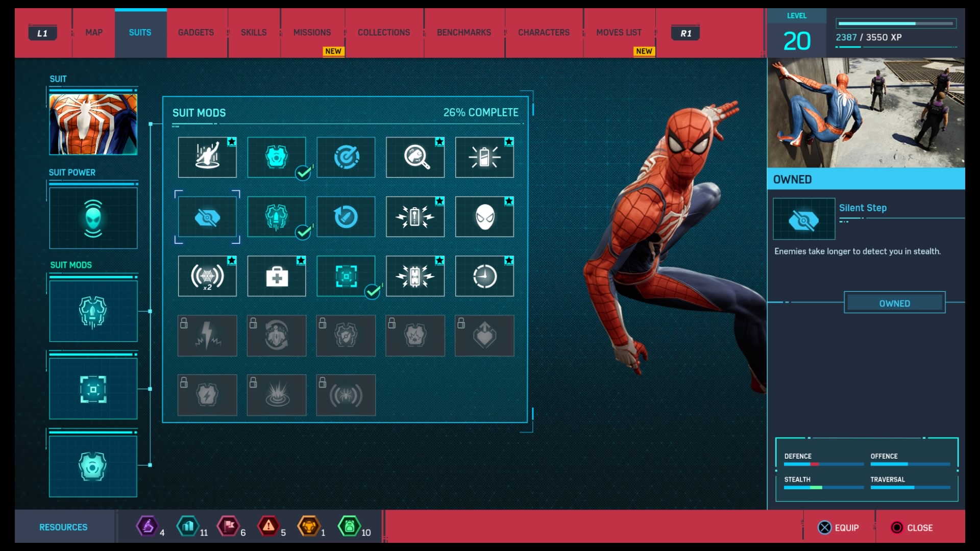The height and width of the screenshot is (551, 980).
Task: Select the white spider mask mod
Action: 484,217
